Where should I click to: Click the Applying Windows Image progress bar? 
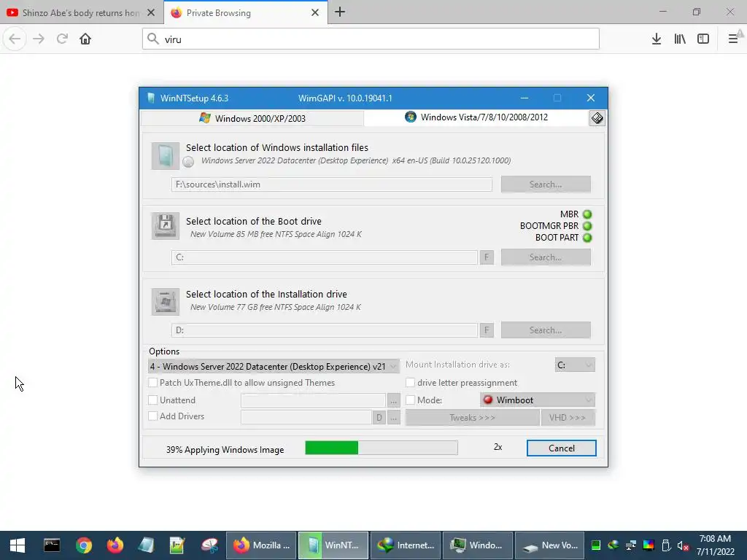point(382,448)
